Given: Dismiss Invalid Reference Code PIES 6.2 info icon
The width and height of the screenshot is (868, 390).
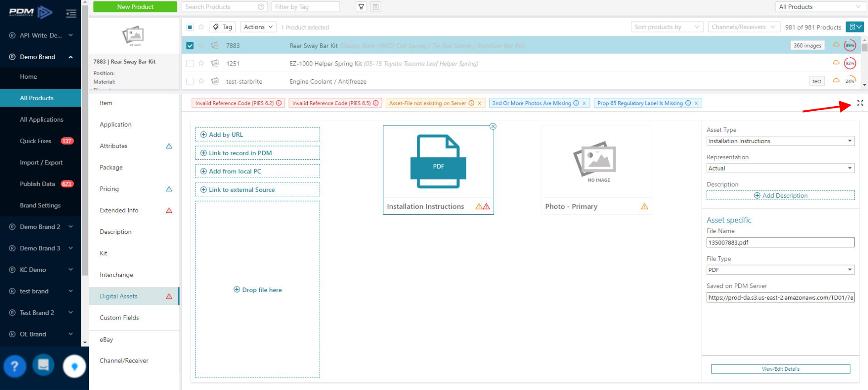Looking at the screenshot, I should [x=278, y=103].
